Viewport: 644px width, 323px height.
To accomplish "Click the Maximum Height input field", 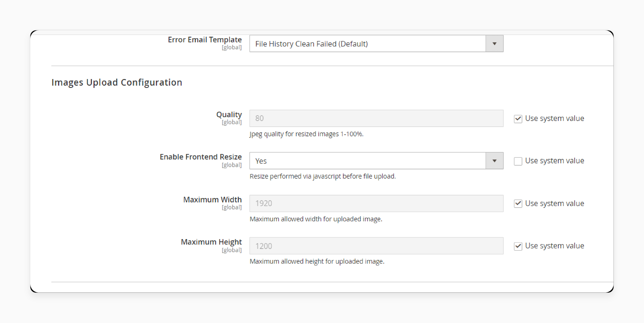I will point(376,246).
